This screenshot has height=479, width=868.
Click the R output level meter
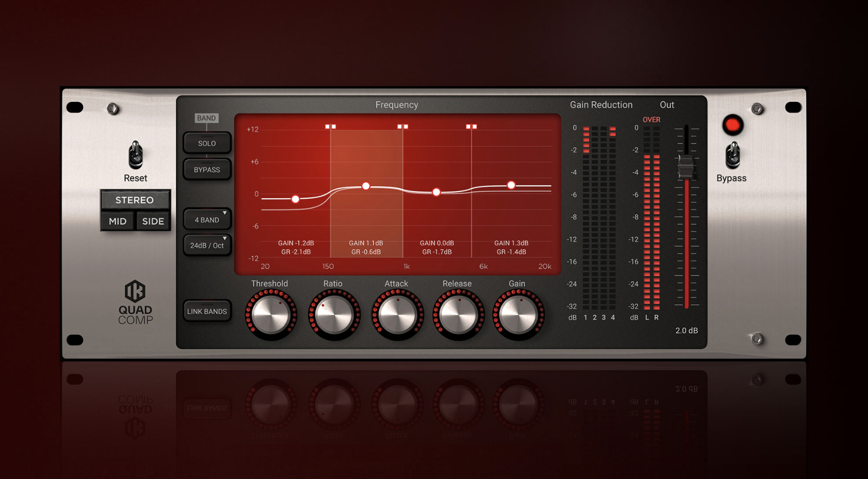pyautogui.click(x=656, y=218)
